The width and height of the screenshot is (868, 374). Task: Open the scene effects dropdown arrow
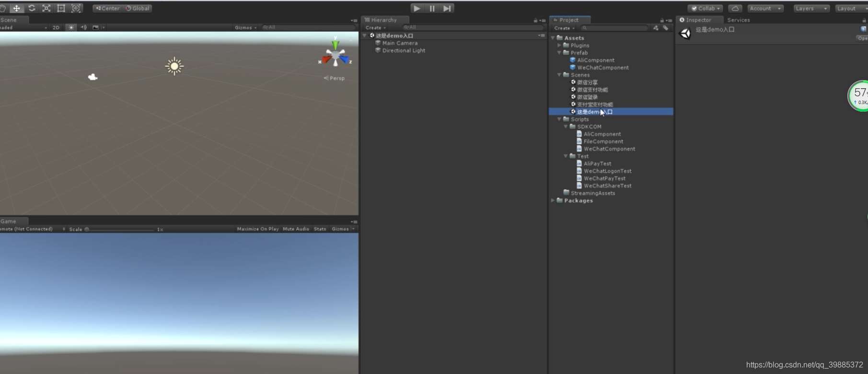point(103,27)
